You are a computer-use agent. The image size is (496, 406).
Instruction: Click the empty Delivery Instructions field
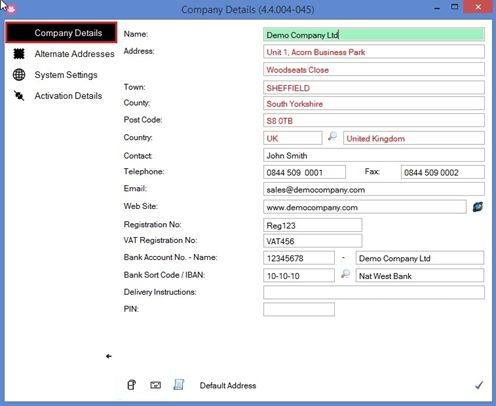click(374, 292)
